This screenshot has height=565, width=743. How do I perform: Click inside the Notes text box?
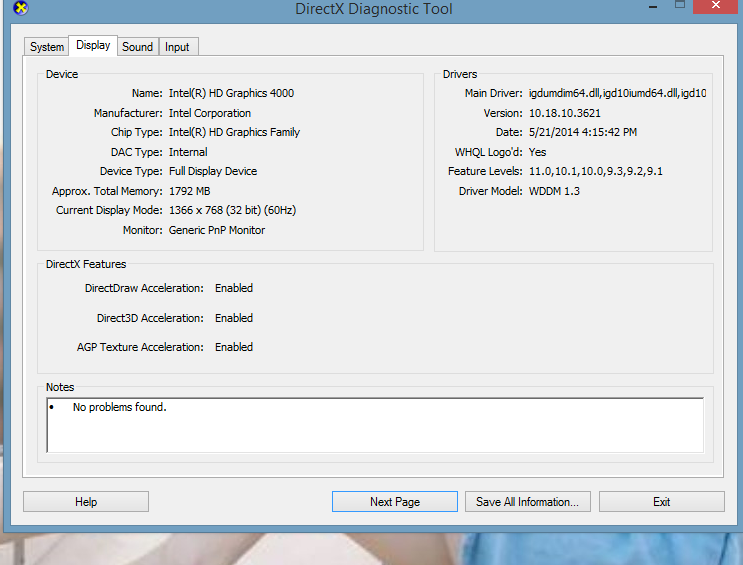tap(375, 425)
